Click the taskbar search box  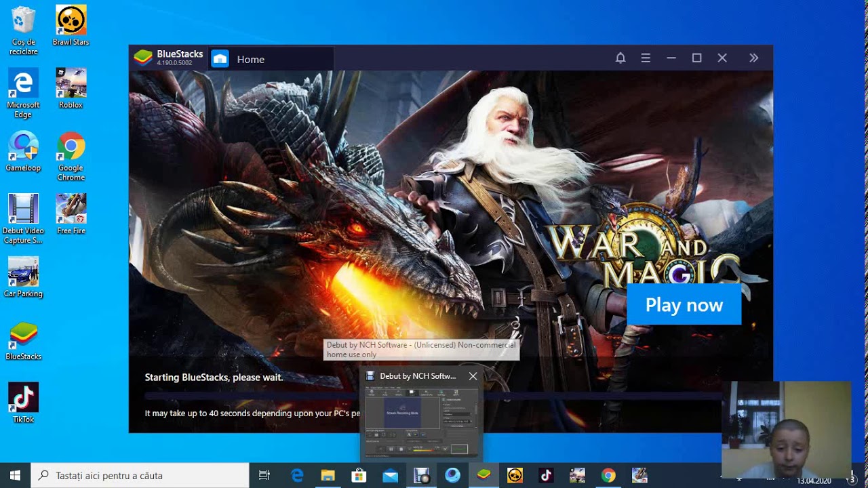[x=140, y=475]
